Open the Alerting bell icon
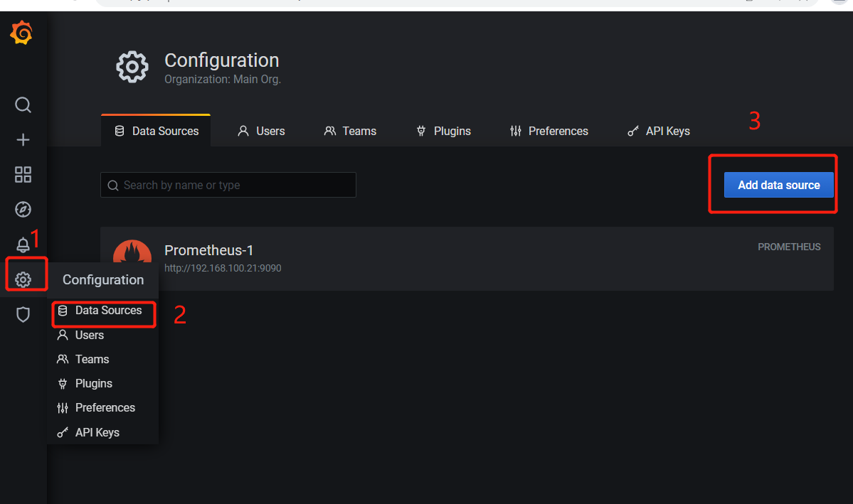 [x=23, y=245]
